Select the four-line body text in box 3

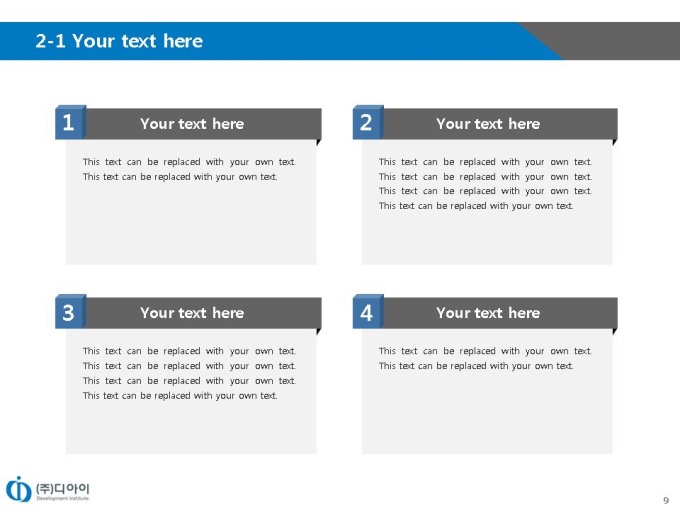click(190, 373)
